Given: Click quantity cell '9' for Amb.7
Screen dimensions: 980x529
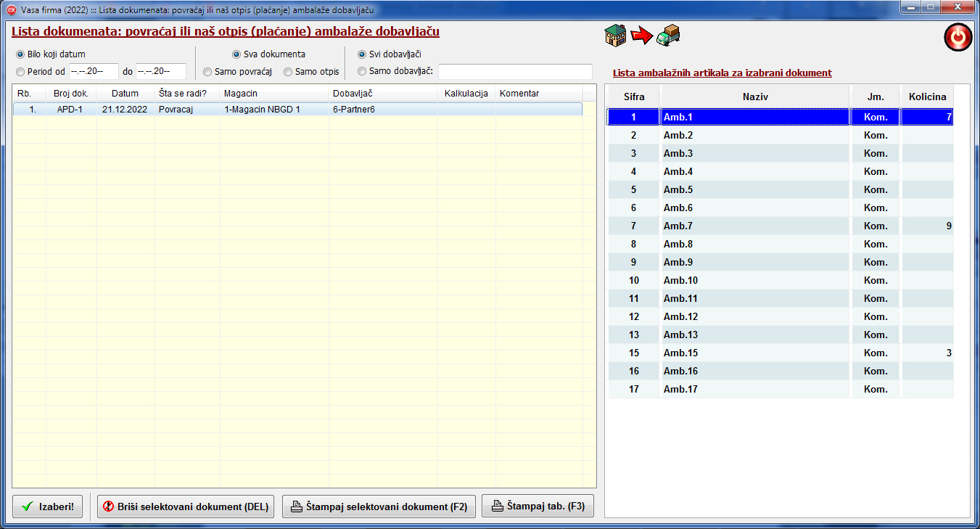Looking at the screenshot, I should pos(928,226).
